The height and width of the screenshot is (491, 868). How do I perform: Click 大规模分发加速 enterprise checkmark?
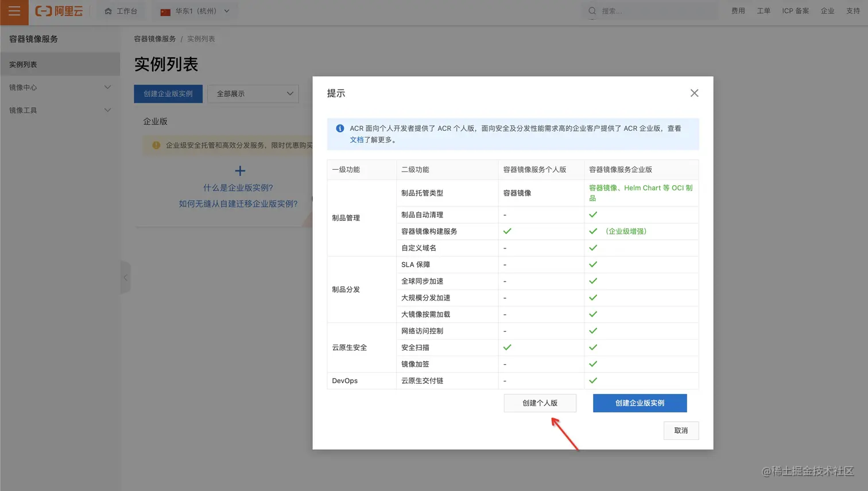[593, 297]
